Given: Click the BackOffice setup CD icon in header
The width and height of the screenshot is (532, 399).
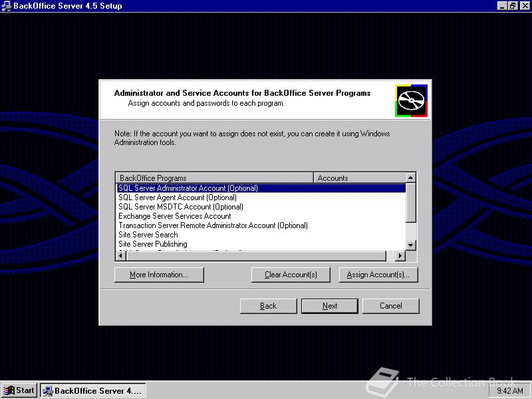Looking at the screenshot, I should point(411,101).
